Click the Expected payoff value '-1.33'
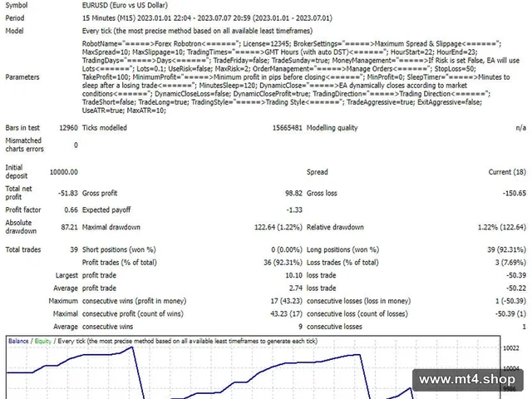 point(294,210)
